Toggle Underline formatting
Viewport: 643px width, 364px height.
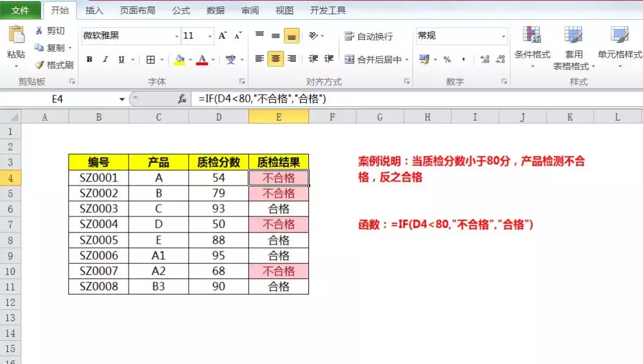coord(121,59)
